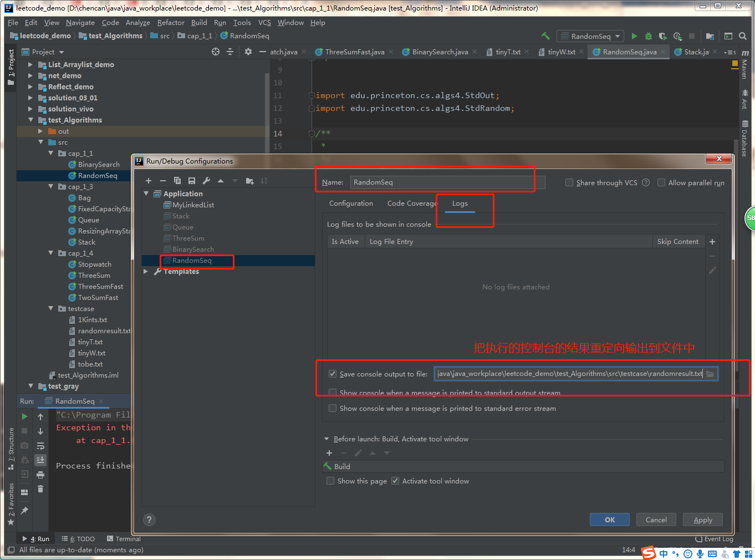Click Cancel button in dialog
The height and width of the screenshot is (560, 755).
656,520
